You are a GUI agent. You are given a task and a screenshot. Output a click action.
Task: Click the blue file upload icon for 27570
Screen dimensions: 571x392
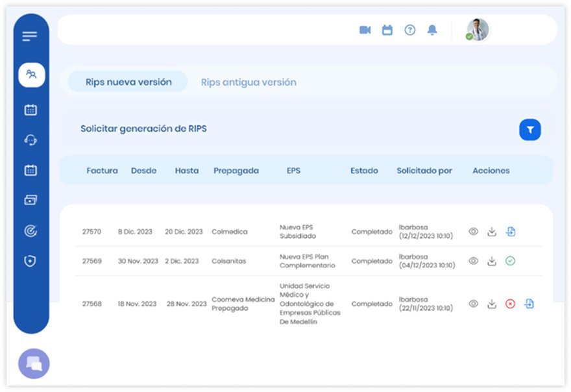click(511, 231)
